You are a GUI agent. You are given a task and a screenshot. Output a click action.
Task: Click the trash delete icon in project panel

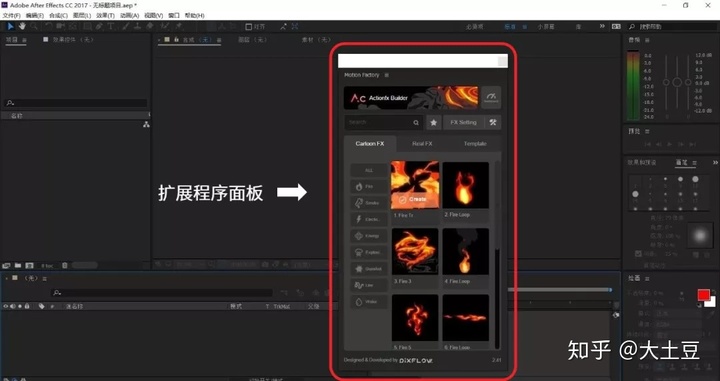(65, 265)
